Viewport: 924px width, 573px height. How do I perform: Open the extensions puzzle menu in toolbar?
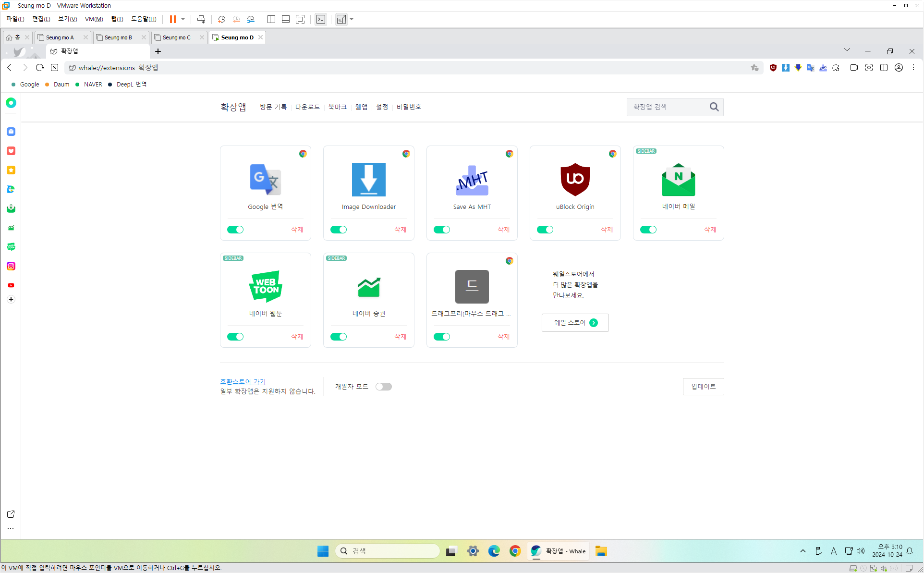836,68
